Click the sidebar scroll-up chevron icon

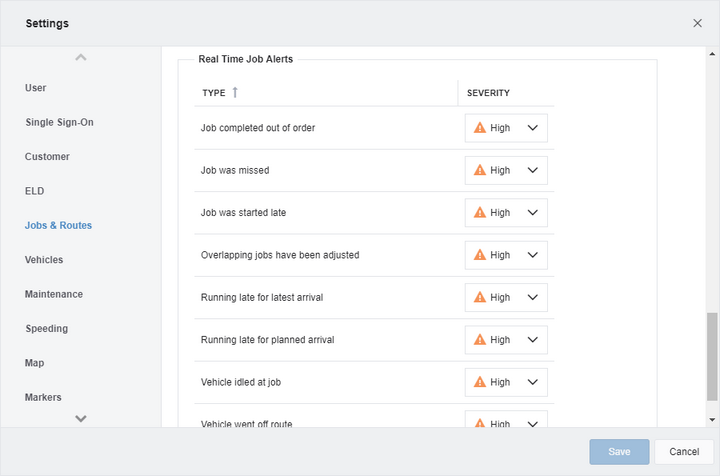point(81,57)
